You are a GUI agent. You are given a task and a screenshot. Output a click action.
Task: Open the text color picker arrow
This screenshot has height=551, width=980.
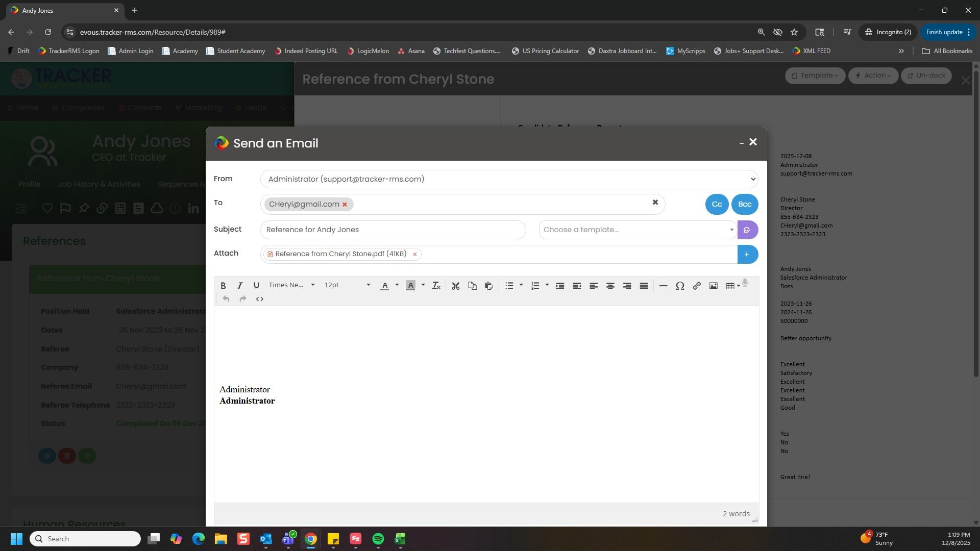[x=397, y=285]
